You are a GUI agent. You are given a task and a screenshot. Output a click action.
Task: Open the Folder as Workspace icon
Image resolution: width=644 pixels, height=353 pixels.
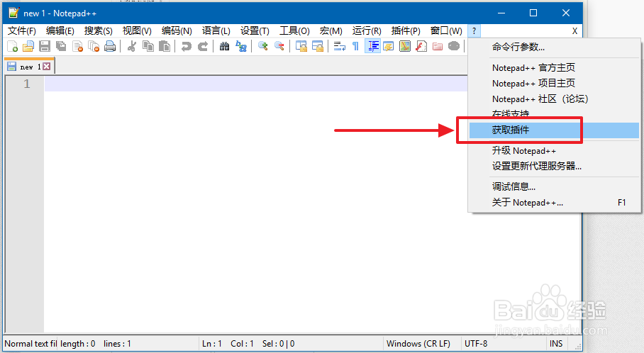[x=438, y=46]
